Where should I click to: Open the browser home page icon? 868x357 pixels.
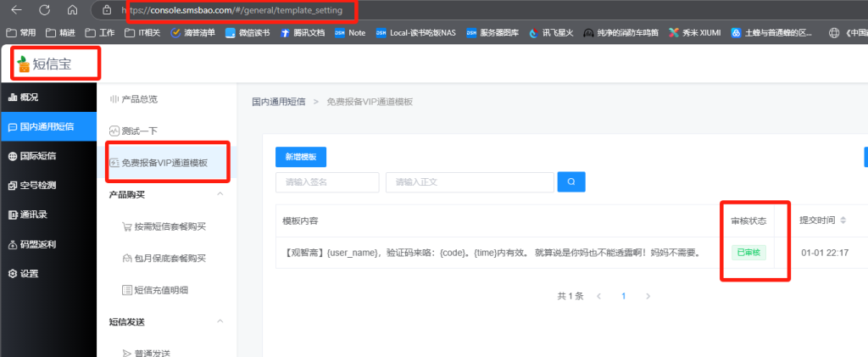point(72,10)
